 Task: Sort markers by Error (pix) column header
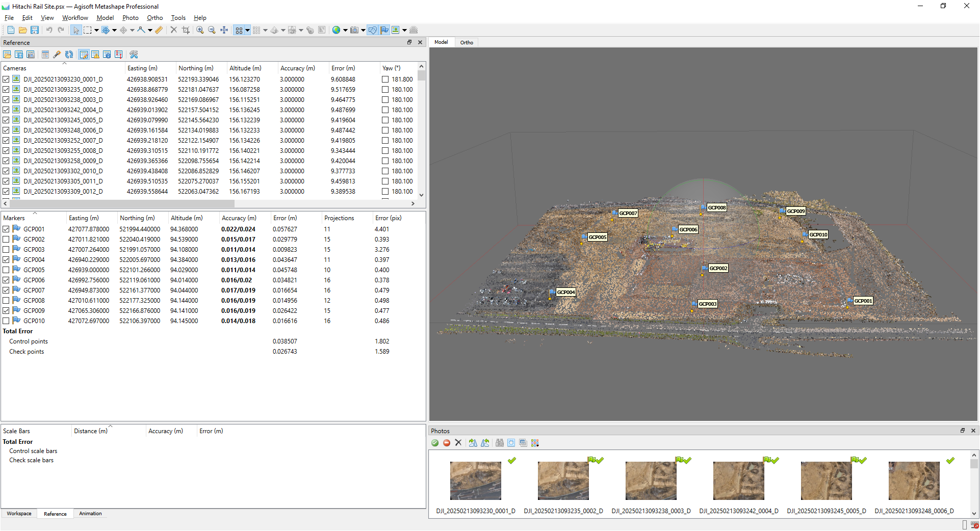(x=388, y=218)
